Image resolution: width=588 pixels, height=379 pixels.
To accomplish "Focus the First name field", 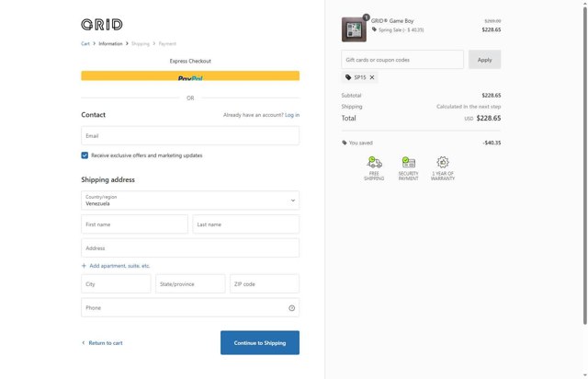I will tap(134, 224).
